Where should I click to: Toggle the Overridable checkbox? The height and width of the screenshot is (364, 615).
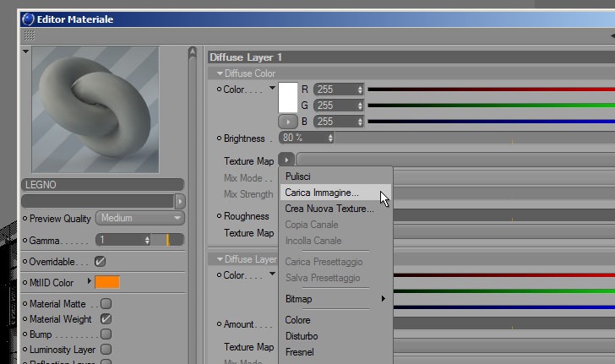pyautogui.click(x=101, y=262)
